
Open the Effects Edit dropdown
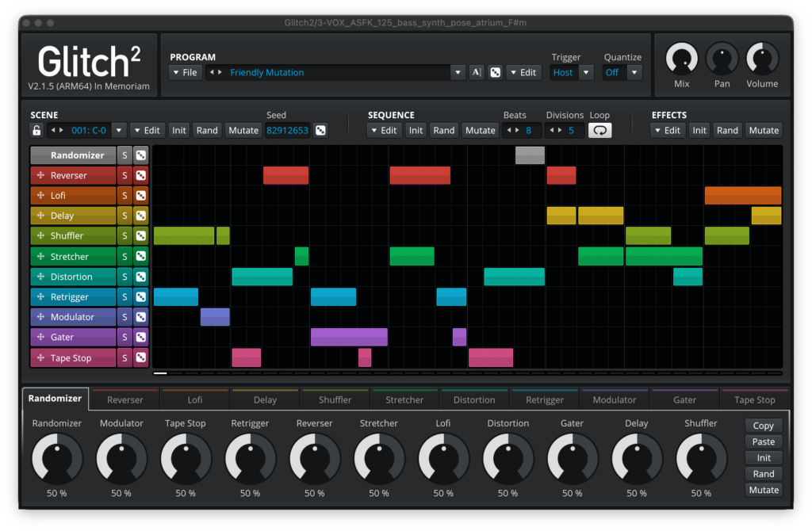click(x=668, y=131)
